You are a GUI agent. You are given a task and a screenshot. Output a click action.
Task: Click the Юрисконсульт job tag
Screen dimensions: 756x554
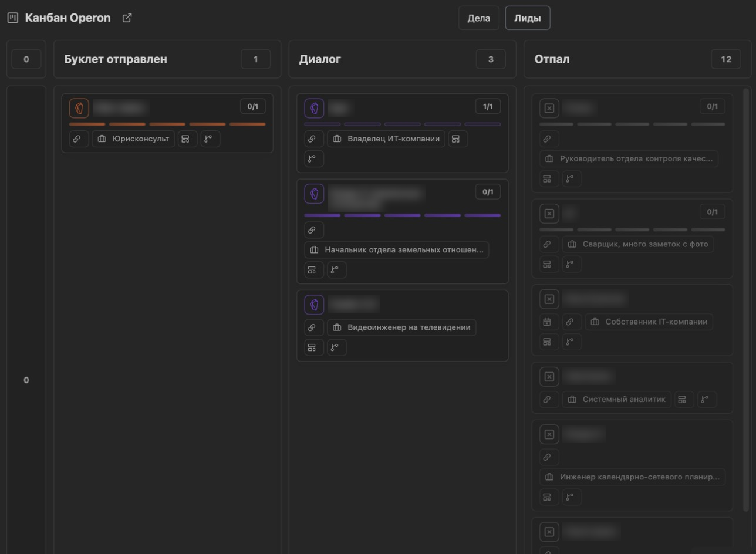click(133, 139)
